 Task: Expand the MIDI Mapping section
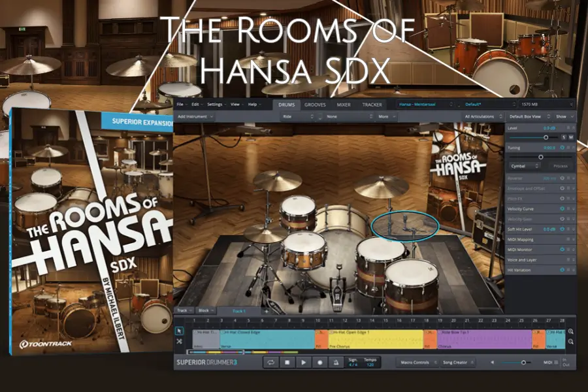pyautogui.click(x=573, y=239)
